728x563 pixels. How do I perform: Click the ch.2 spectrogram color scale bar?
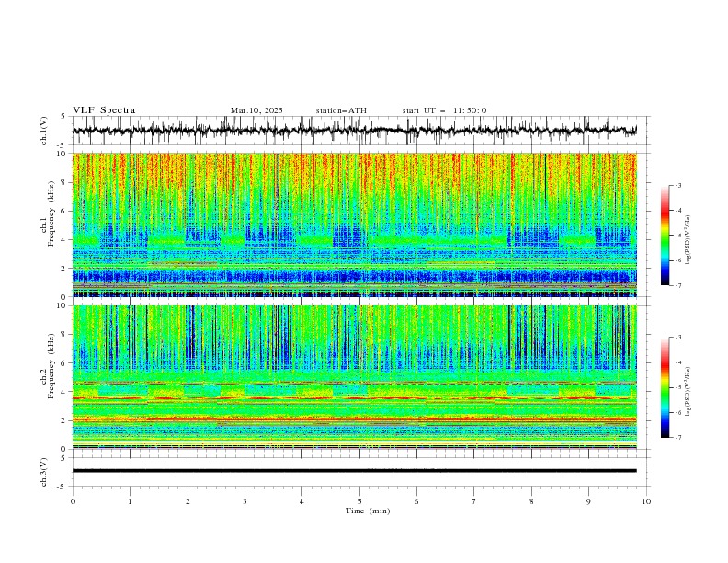tap(665, 387)
